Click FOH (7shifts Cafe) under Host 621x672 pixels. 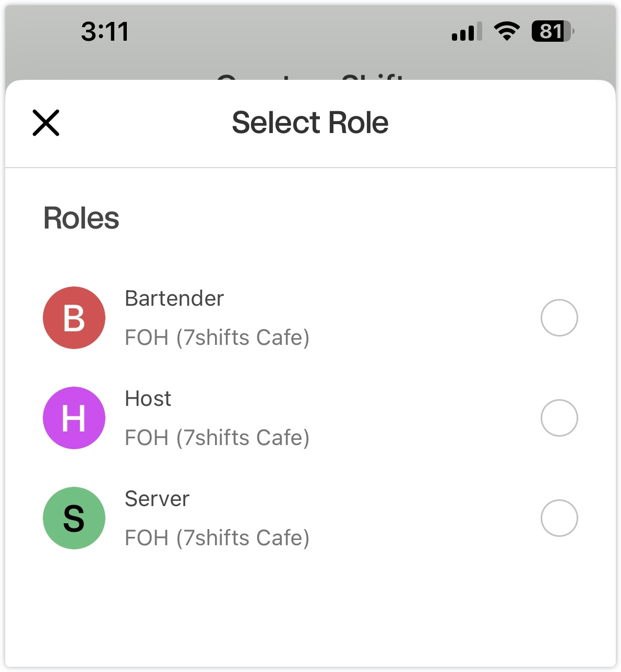(217, 438)
